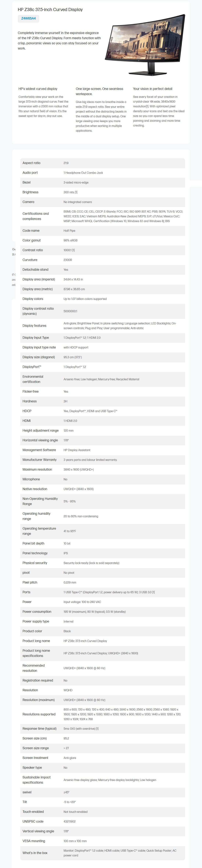
Task: Click the Management Software value HP Display Assistant
Action: (77, 450)
